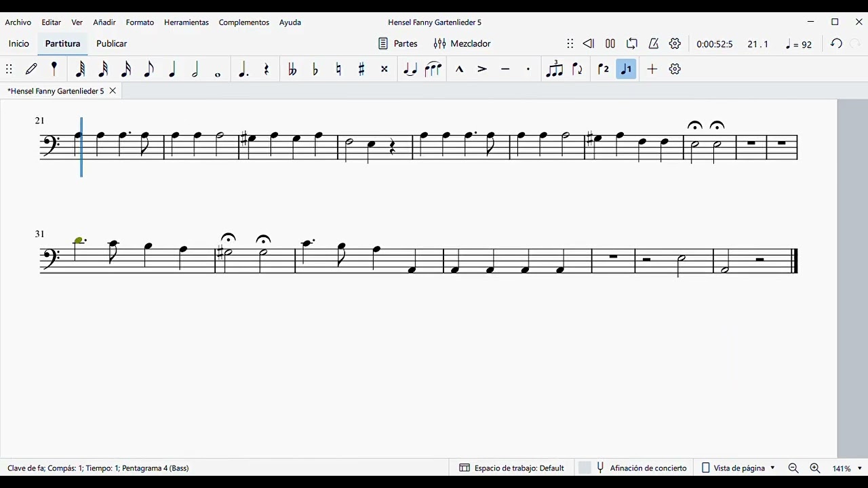The image size is (868, 488).
Task: Apply double flat accidental
Action: pyautogui.click(x=292, y=69)
